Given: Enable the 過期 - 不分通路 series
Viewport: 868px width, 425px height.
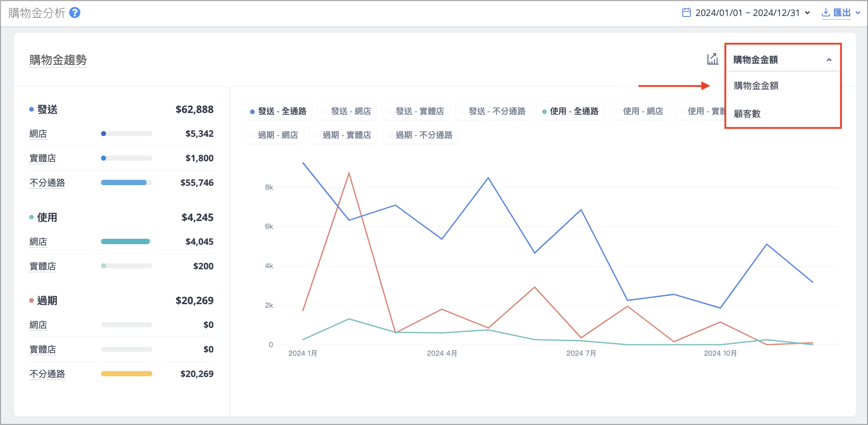Looking at the screenshot, I should [x=420, y=135].
